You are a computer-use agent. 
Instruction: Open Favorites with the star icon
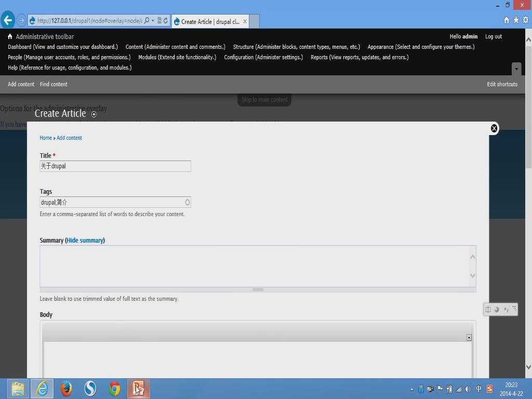516,20
